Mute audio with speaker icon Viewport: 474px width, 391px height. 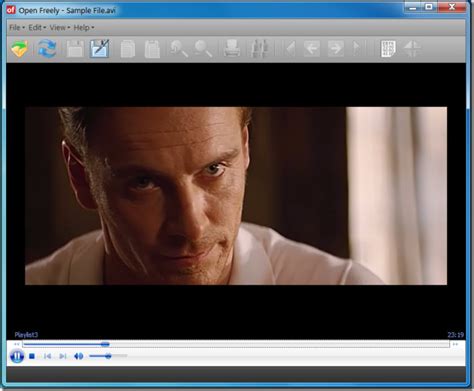point(79,356)
